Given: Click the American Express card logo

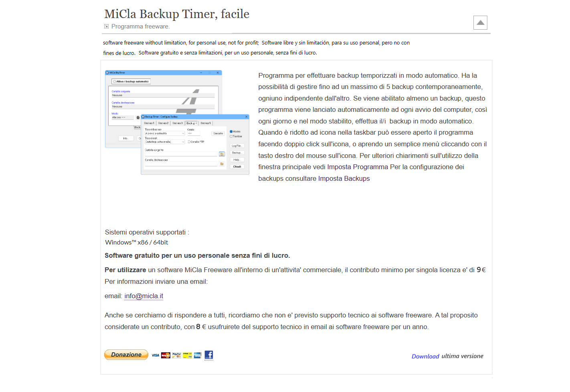Looking at the screenshot, I should 197,355.
